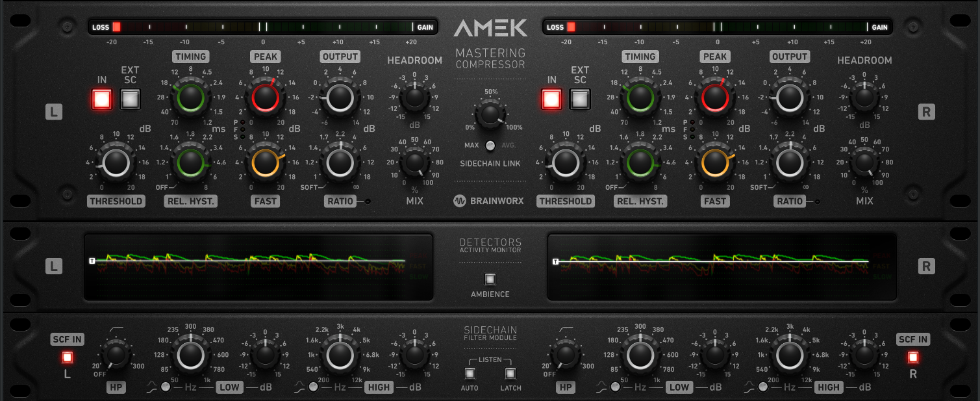Screen dimensions: 980x401
Task: Click the left RATIO indicator LED
Action: point(368,201)
